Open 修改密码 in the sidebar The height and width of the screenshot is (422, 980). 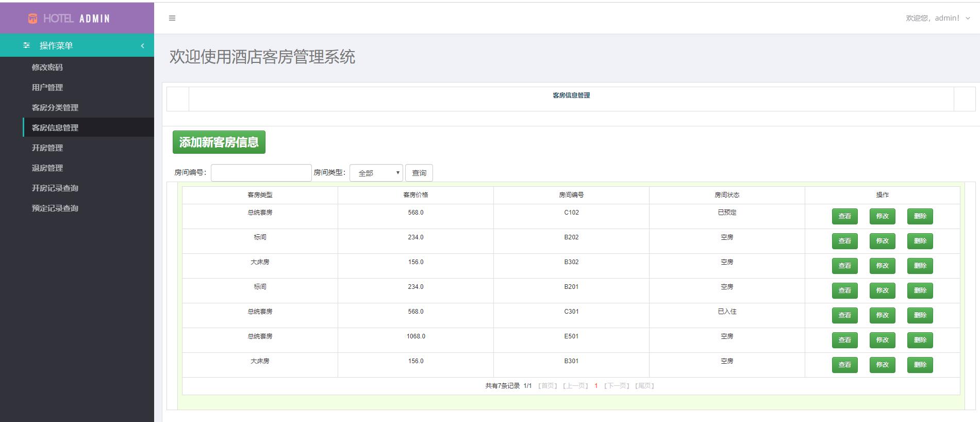pos(47,67)
